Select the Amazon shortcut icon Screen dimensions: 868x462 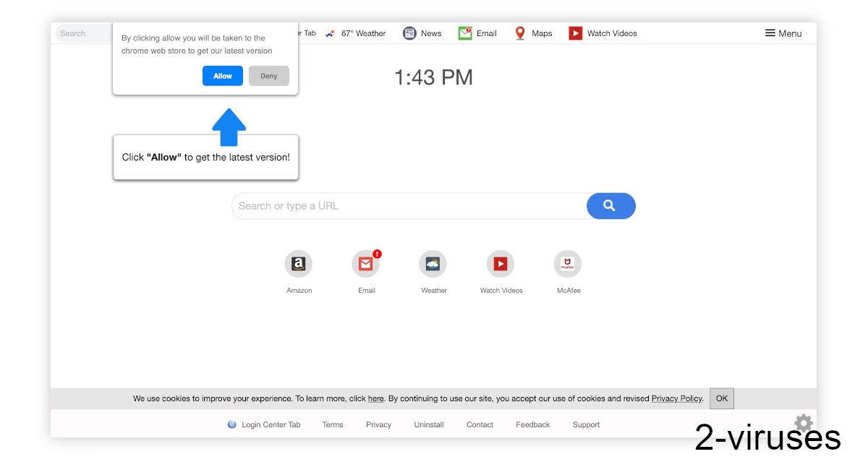tap(299, 264)
